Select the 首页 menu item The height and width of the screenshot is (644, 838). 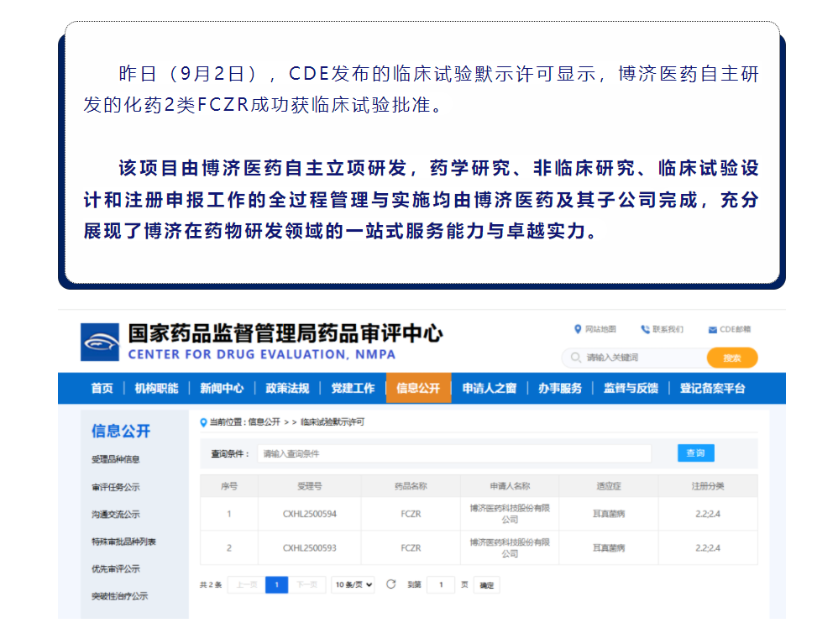pyautogui.click(x=102, y=388)
